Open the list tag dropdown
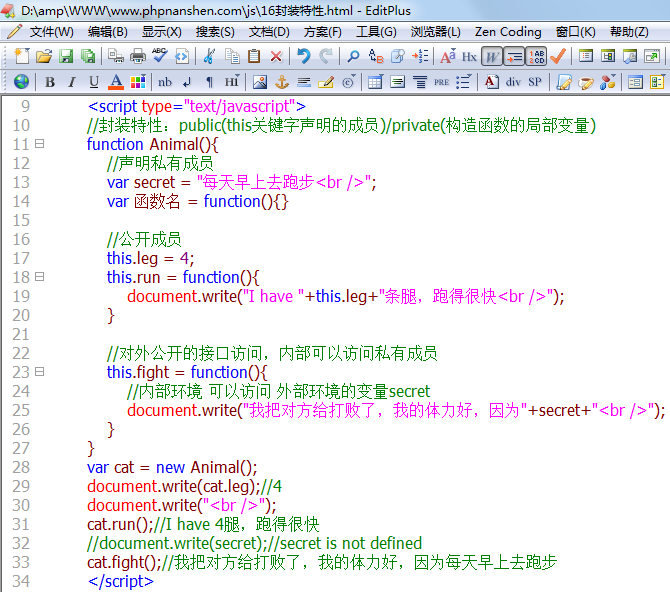This screenshot has width=670, height=592. 464,81
